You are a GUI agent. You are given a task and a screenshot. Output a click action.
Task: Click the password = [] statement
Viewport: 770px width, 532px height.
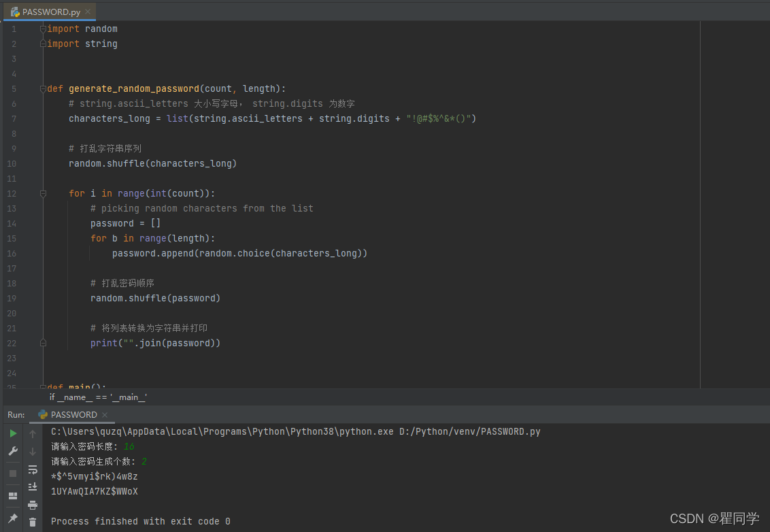point(125,224)
